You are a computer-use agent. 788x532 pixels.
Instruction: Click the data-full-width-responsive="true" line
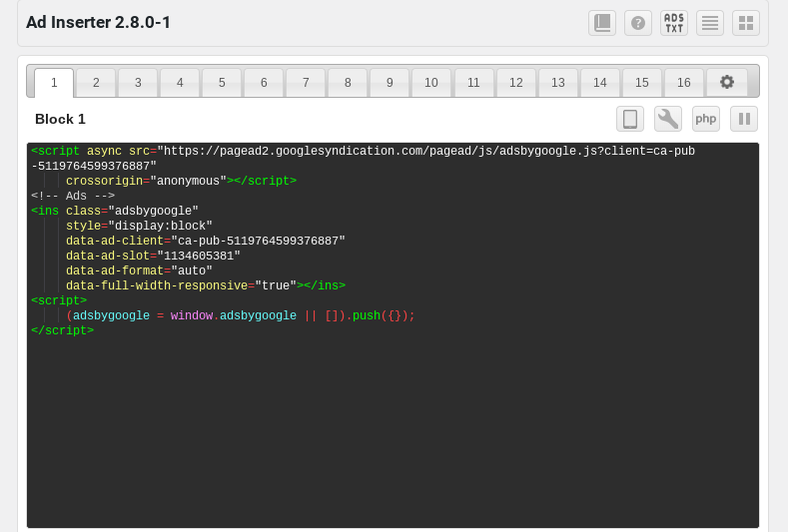206,285
